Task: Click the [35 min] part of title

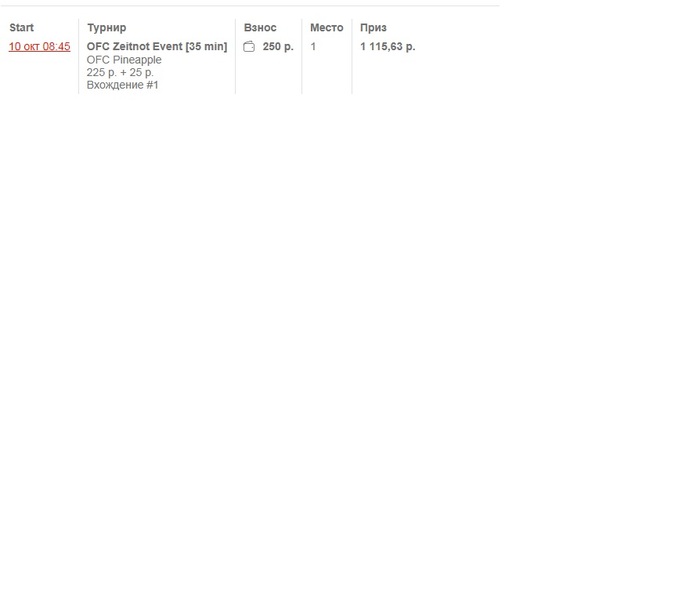Action: click(206, 46)
